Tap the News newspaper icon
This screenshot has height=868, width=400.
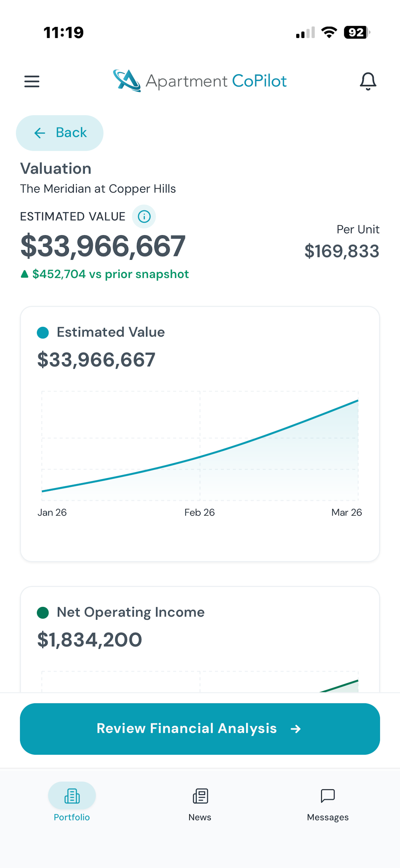200,796
